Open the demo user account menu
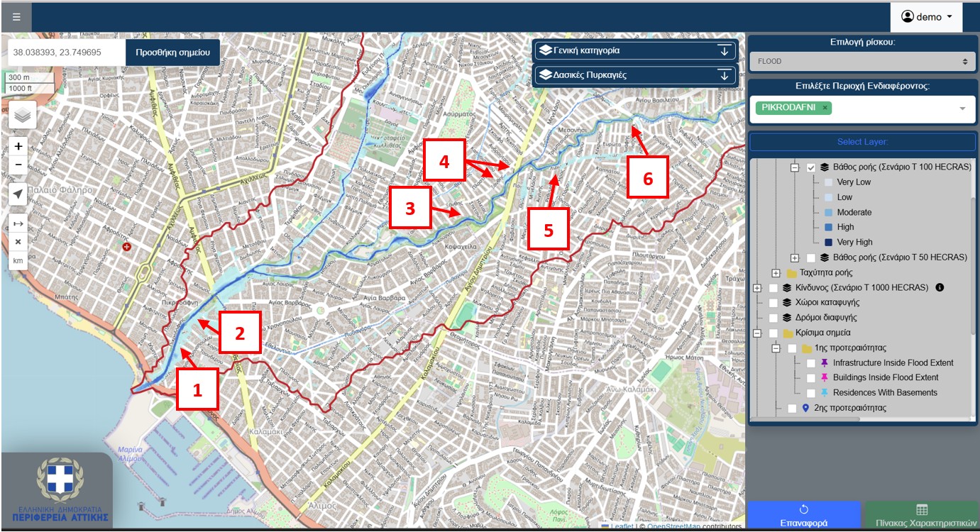Viewport: 980px width, 532px height. [926, 17]
